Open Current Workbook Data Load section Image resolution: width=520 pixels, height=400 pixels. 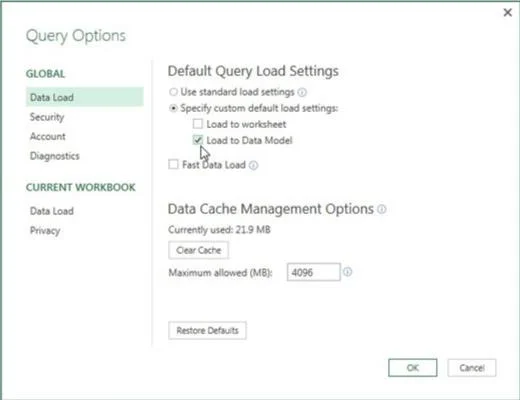pos(52,211)
